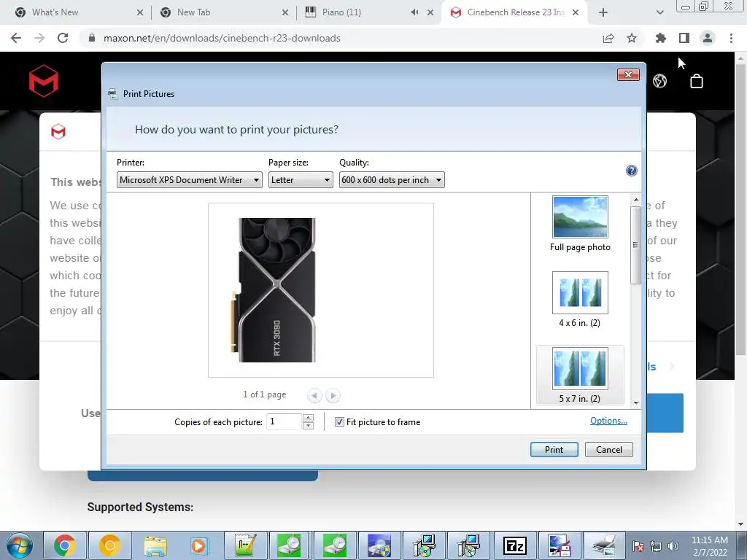Click the Print Pictures help icon
The width and height of the screenshot is (747, 560).
click(631, 171)
